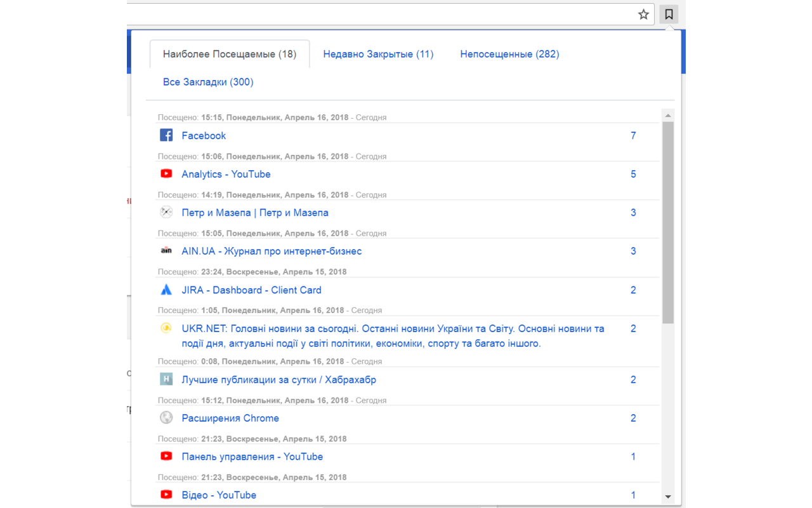Click the scrollbar up arrow
Image resolution: width=812 pixels, height=508 pixels.
click(x=667, y=116)
